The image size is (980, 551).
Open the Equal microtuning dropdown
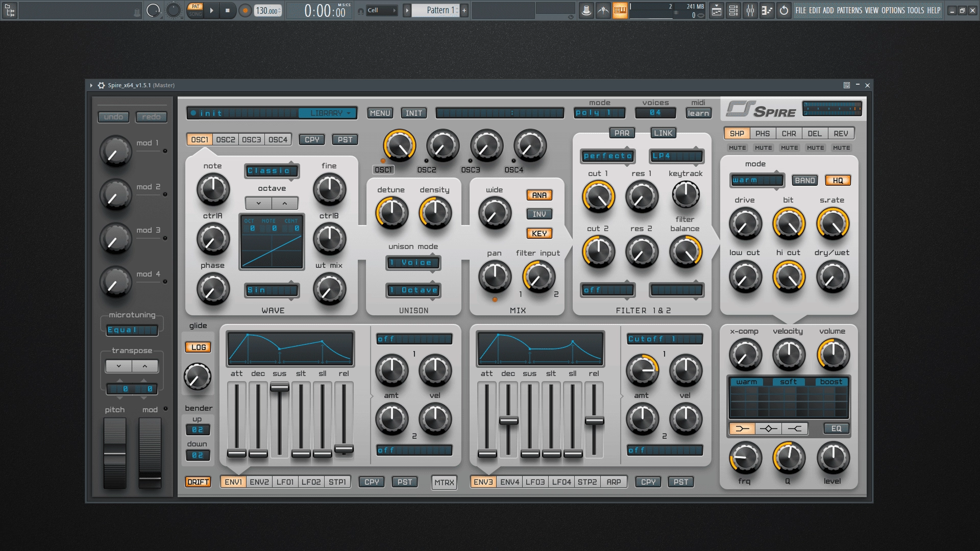(x=132, y=330)
